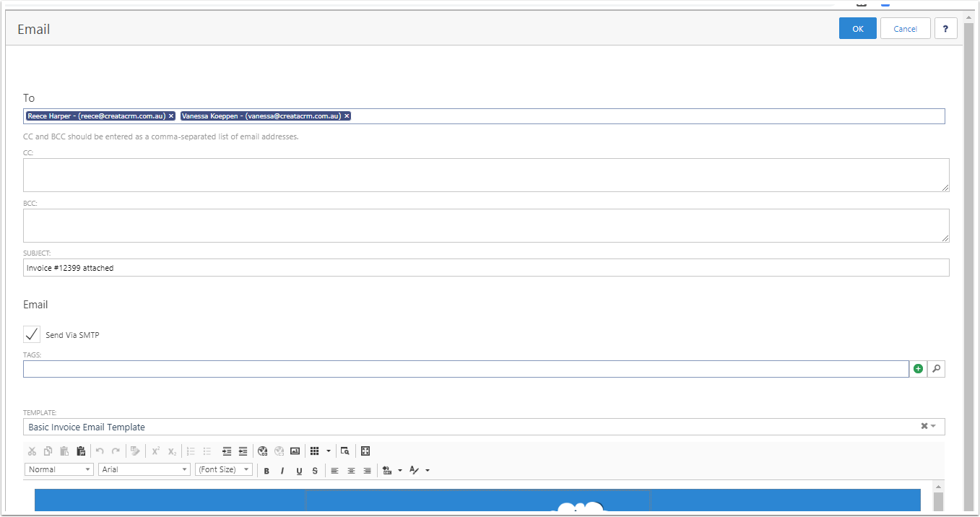Expand the Template dropdown arrow
This screenshot has width=980, height=517.
click(933, 426)
